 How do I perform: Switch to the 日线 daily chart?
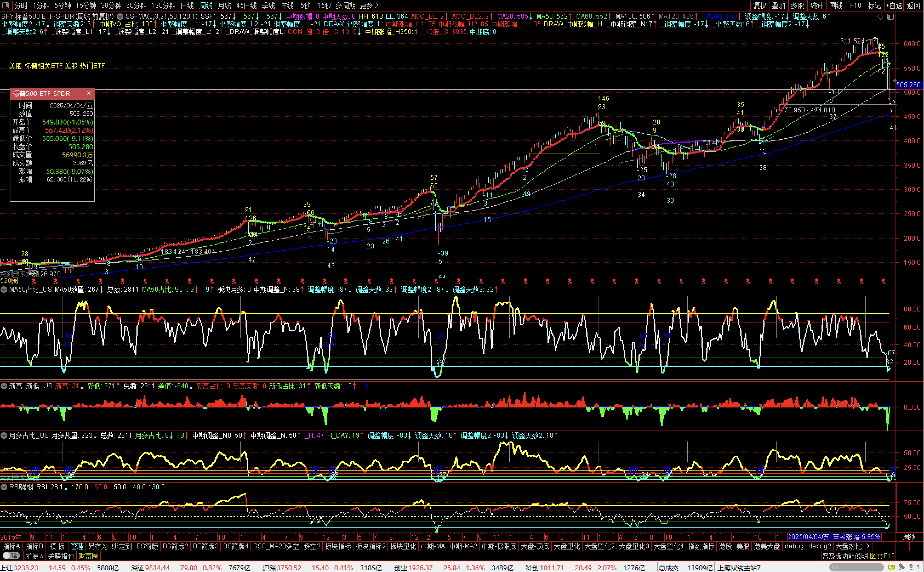187,5
